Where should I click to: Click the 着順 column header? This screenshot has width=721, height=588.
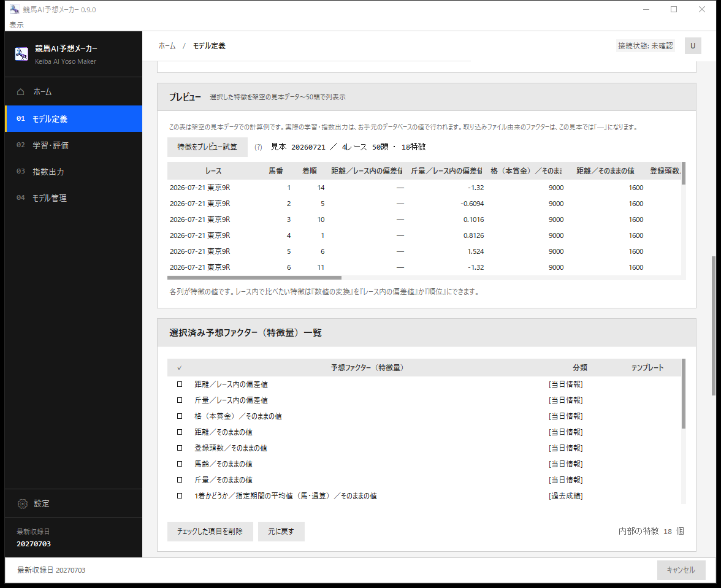coord(310,171)
